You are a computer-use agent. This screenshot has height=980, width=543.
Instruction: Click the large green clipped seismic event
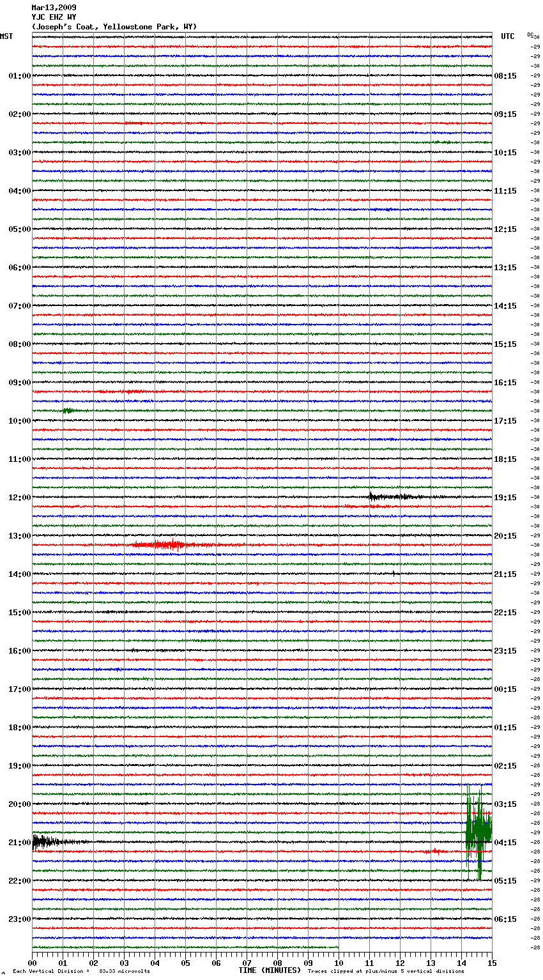point(478,832)
